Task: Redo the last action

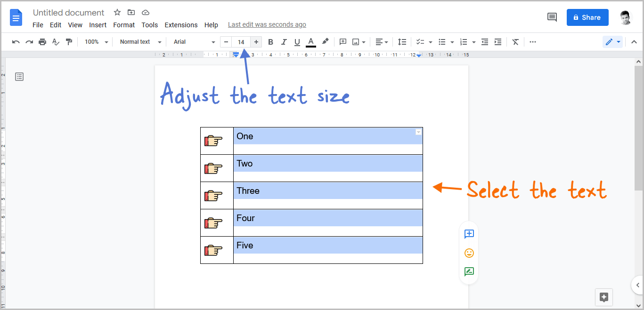Action: click(29, 42)
